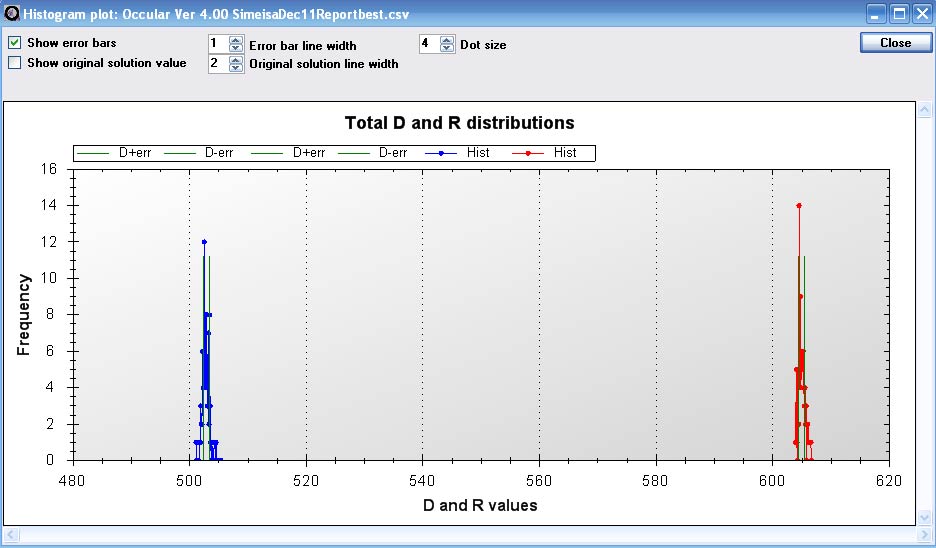Click the original solution line width field

point(219,64)
